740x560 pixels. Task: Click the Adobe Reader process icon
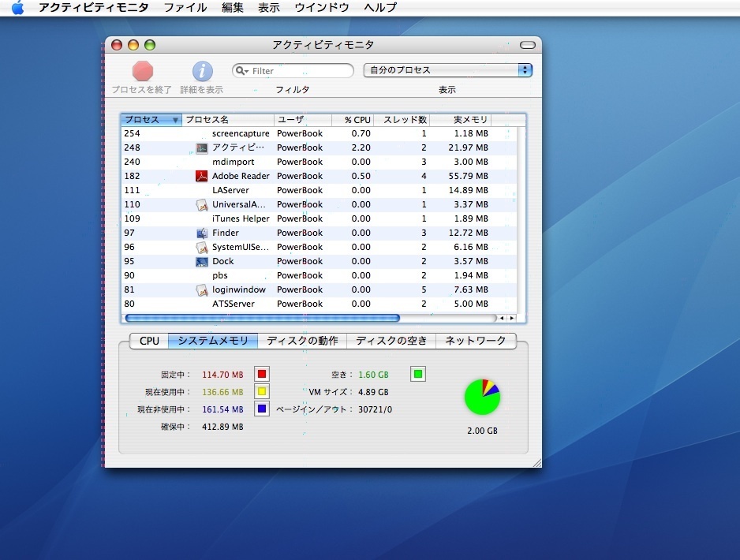pos(201,176)
